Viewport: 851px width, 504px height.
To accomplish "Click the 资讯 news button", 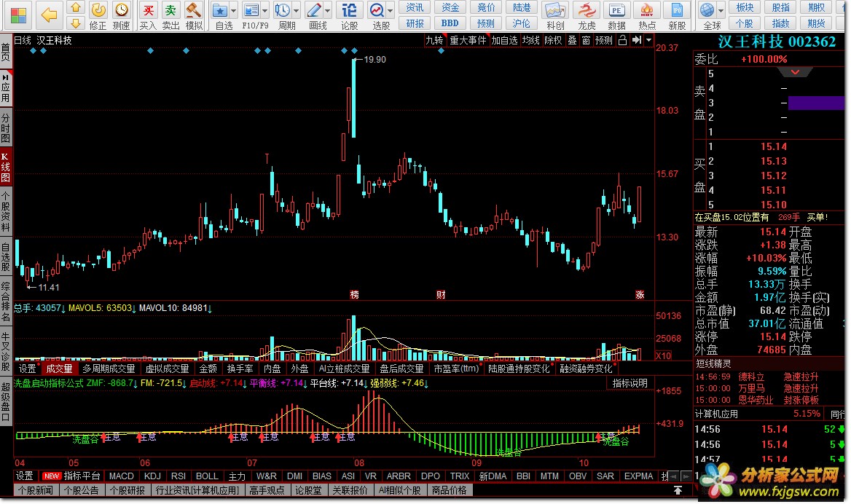I will tap(415, 7).
